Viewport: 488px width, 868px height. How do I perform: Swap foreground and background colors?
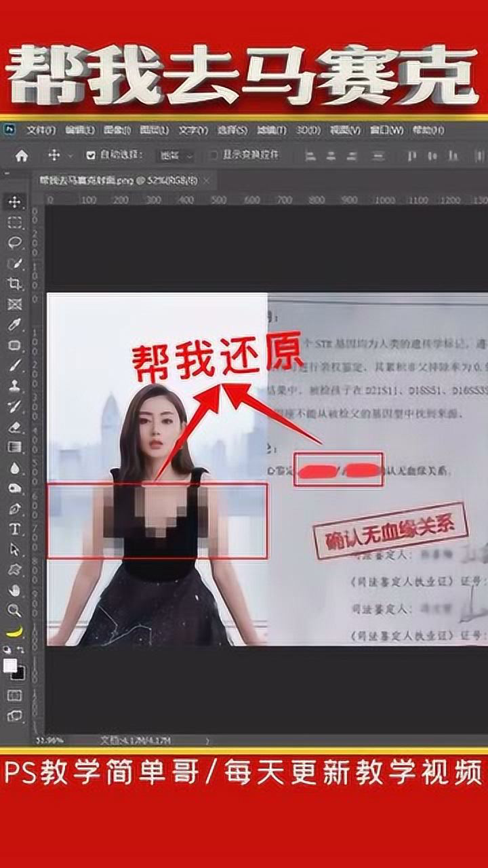tap(20, 649)
